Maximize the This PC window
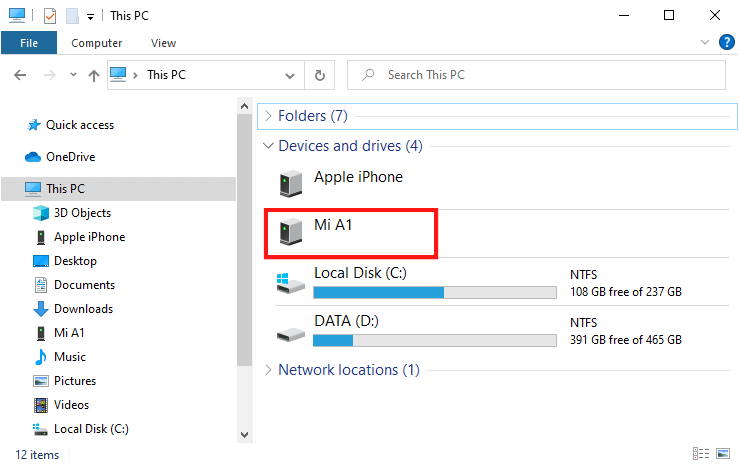The width and height of the screenshot is (739, 467). [669, 16]
